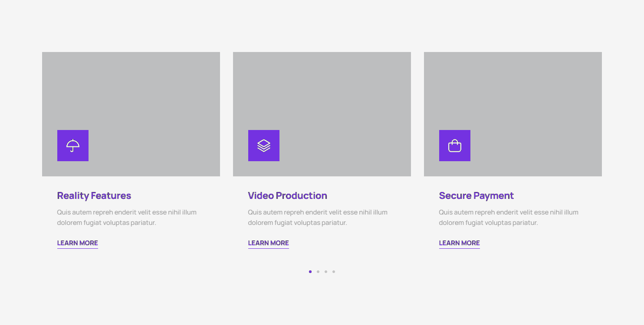Open Learn More under Secure Payment

click(x=460, y=243)
